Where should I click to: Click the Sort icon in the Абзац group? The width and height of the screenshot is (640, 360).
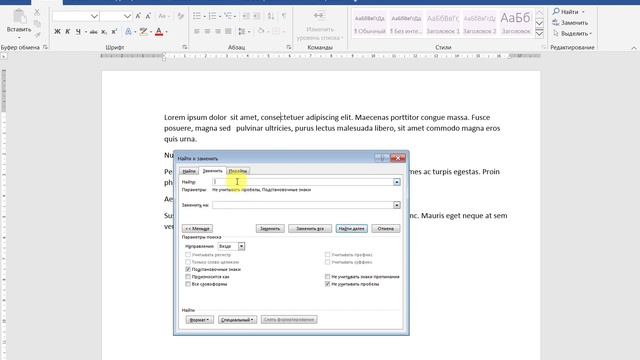click(x=271, y=16)
